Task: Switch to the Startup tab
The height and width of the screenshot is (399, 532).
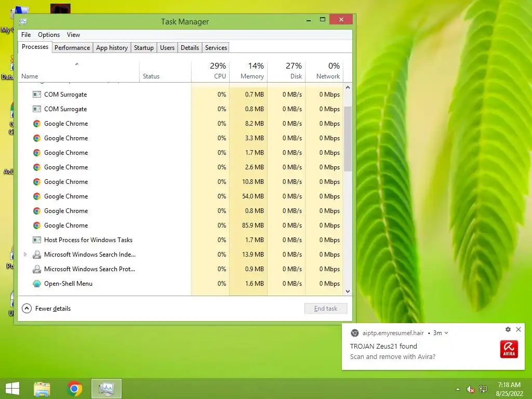Action: coord(144,47)
